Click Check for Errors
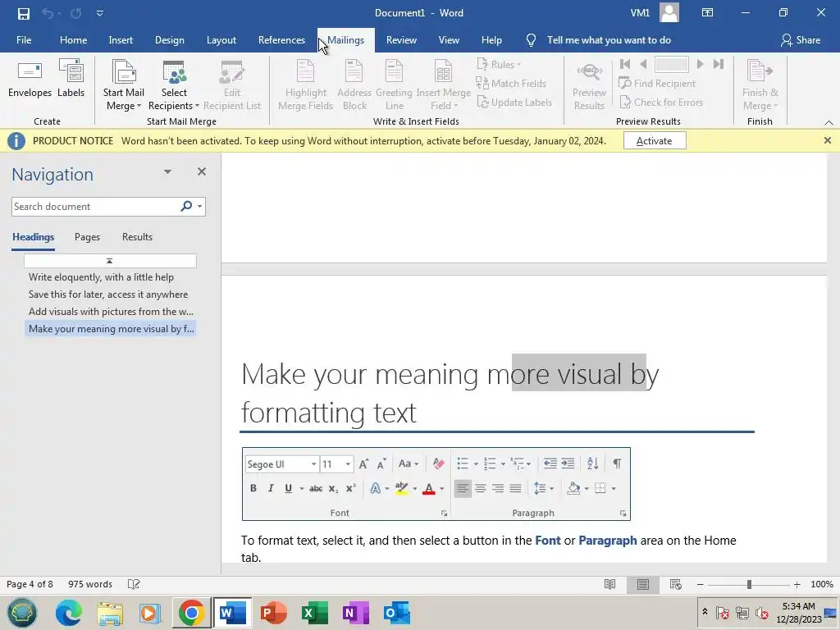840x630 pixels. [660, 103]
